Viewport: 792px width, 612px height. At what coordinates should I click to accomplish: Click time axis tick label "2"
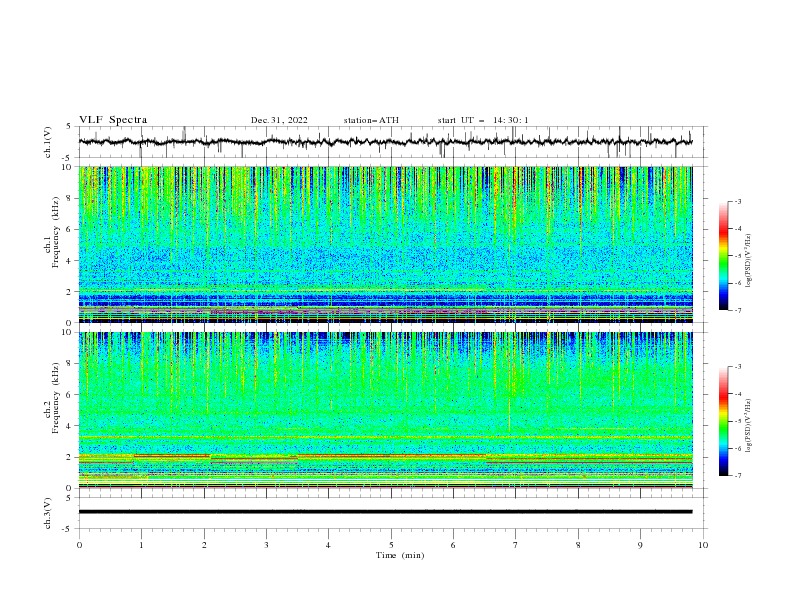[x=204, y=545]
